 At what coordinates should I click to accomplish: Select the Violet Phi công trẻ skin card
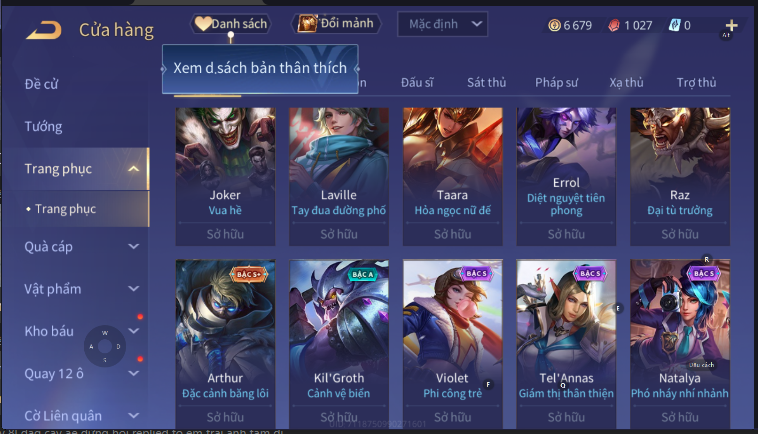[452, 344]
